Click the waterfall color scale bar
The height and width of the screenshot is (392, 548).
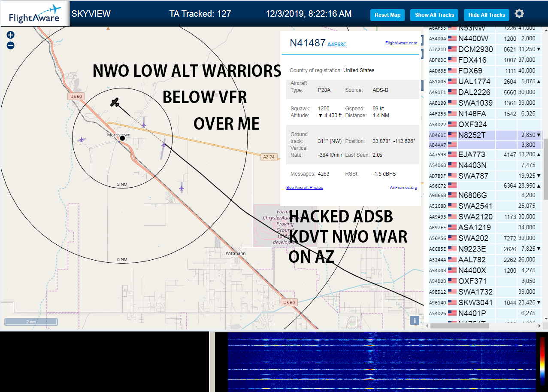point(542,361)
